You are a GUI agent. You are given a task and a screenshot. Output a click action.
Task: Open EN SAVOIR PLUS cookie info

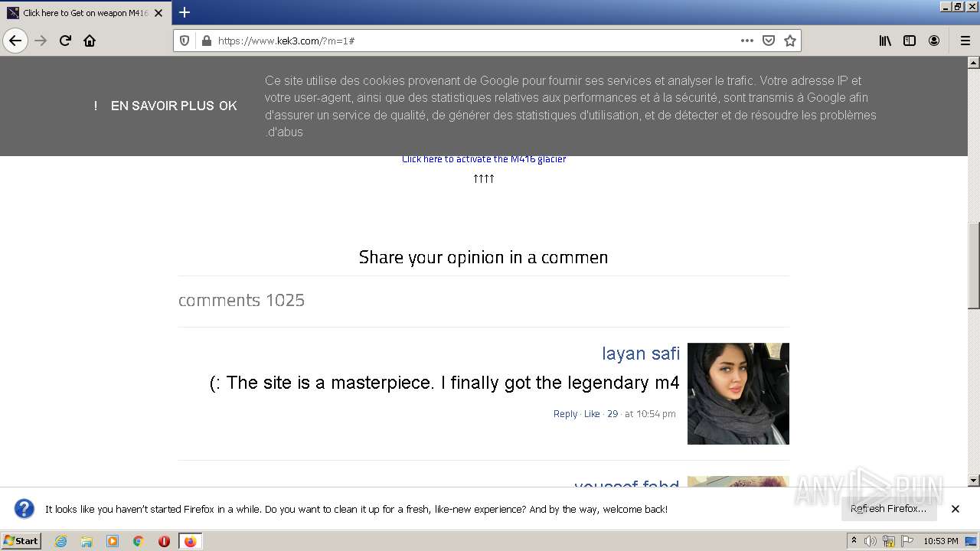(162, 106)
